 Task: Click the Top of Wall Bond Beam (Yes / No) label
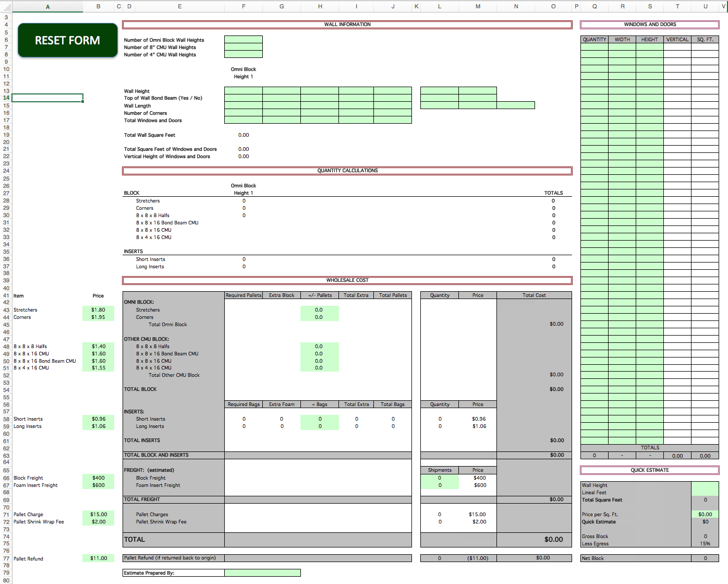click(x=163, y=98)
